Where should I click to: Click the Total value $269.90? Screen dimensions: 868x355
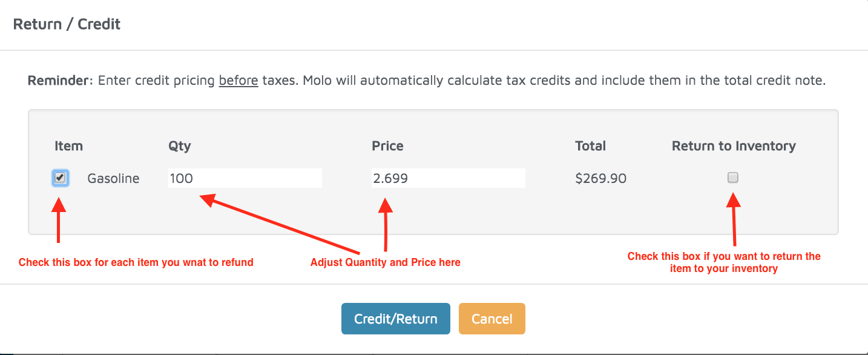coord(600,178)
